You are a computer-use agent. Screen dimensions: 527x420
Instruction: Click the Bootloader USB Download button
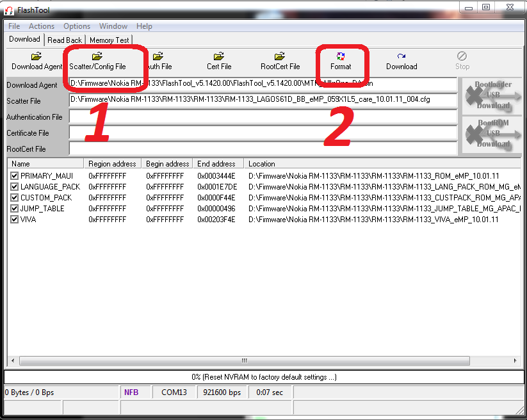[x=492, y=96]
